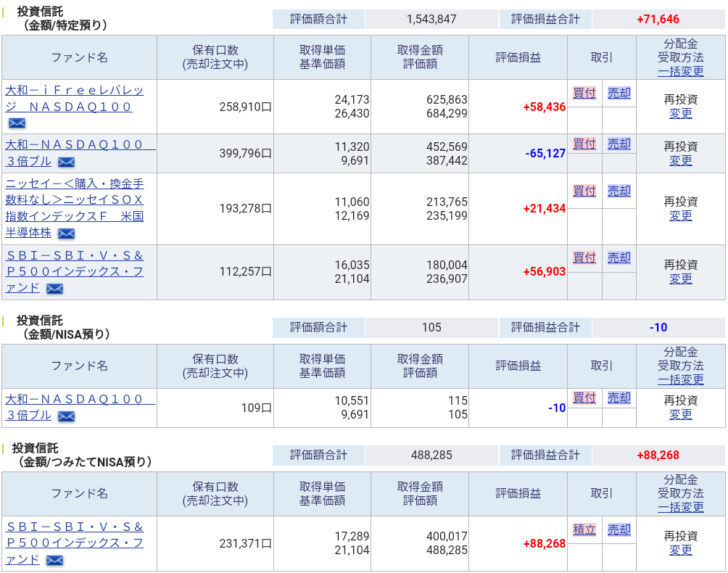Viewport: 728px width, 573px height.
Task: Click mail icon beside ニッセイSOX指数インデックス fund
Action: (67, 234)
